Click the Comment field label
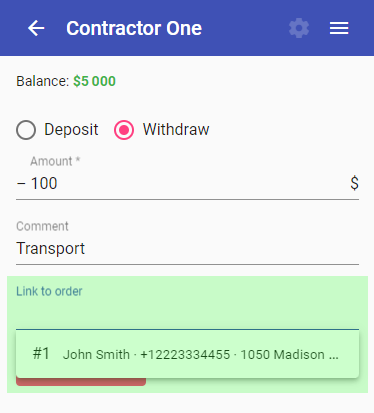Image resolution: width=374 pixels, height=413 pixels. pyautogui.click(x=42, y=226)
